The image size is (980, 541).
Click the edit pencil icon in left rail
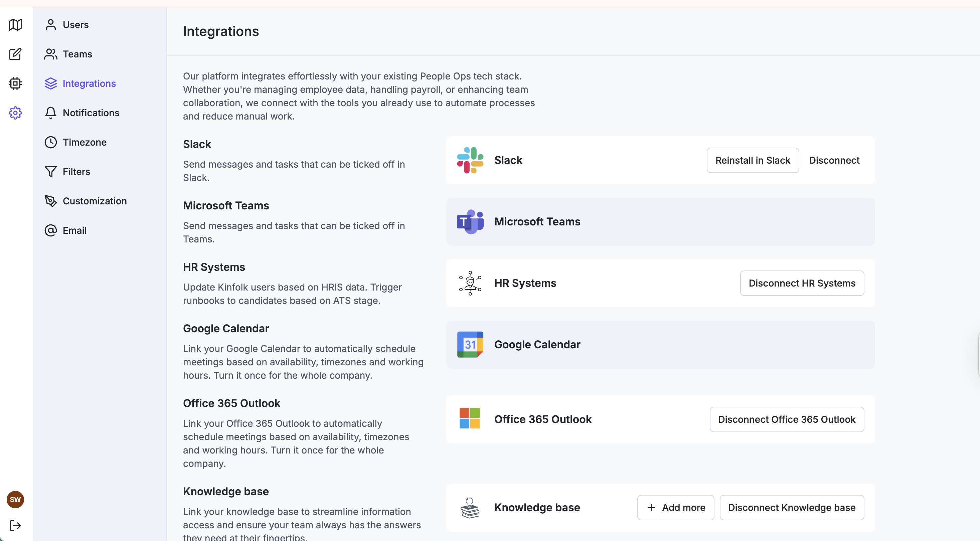coord(15,54)
